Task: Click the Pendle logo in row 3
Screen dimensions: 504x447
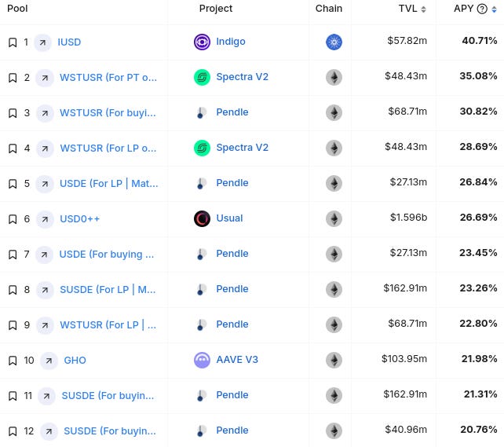Action: point(202,112)
